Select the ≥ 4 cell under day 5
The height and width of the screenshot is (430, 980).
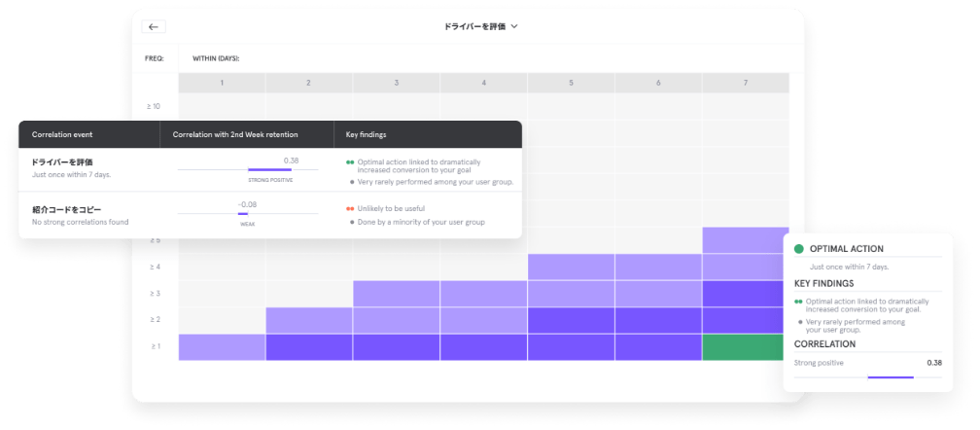pyautogui.click(x=571, y=267)
